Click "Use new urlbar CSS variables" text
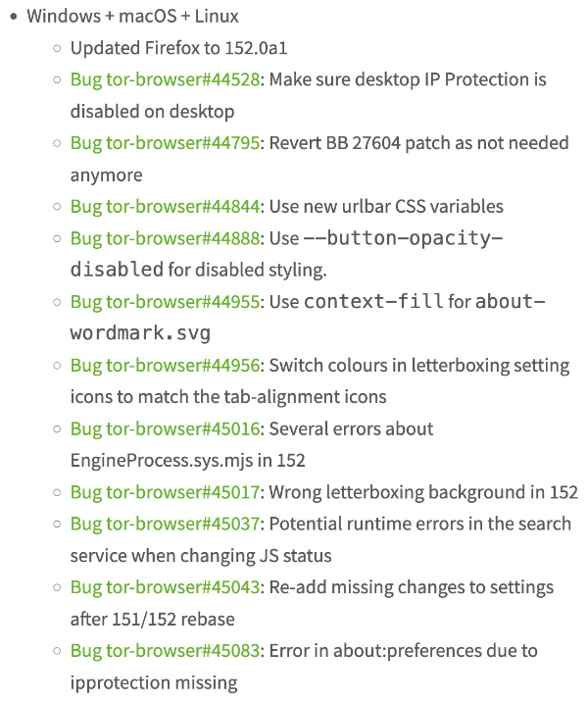 pyautogui.click(x=386, y=207)
